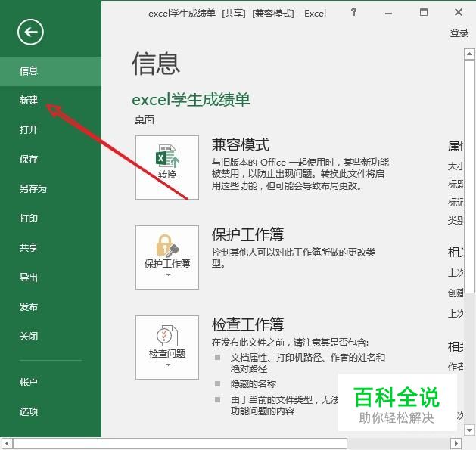The width and height of the screenshot is (476, 450).
Task: Click the 检查工作簿 heading
Action: 247,324
